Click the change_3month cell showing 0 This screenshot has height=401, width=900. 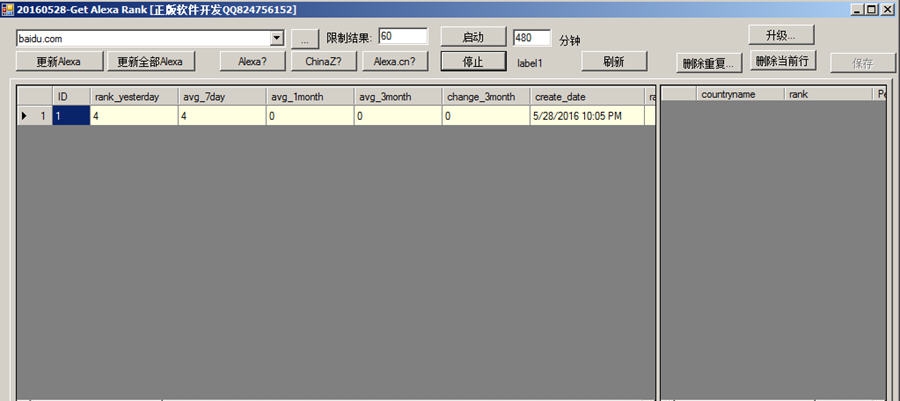[x=486, y=116]
